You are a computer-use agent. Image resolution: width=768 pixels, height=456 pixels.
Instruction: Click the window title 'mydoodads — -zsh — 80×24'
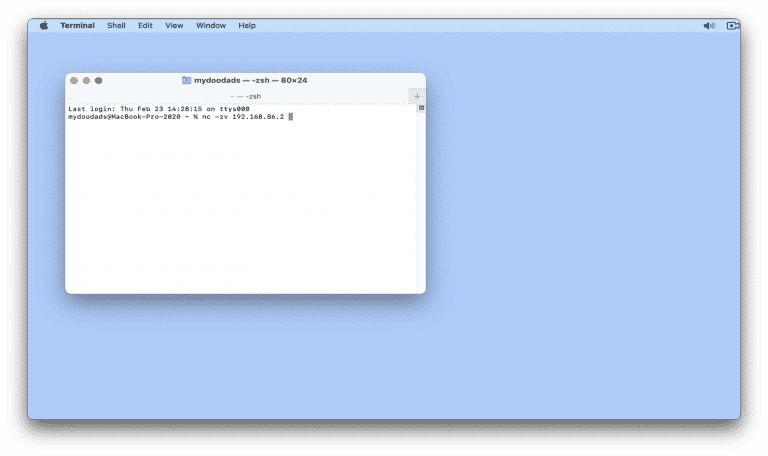[x=251, y=80]
